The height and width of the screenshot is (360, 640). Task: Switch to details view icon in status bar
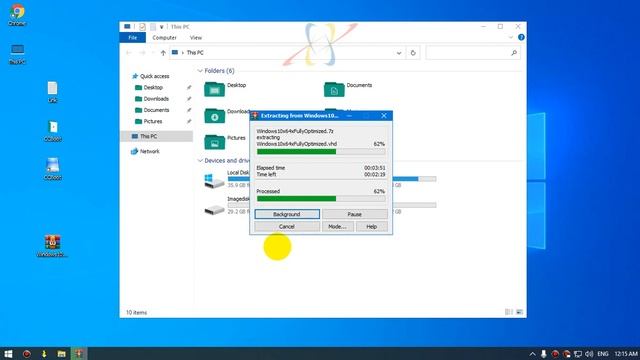(509, 312)
